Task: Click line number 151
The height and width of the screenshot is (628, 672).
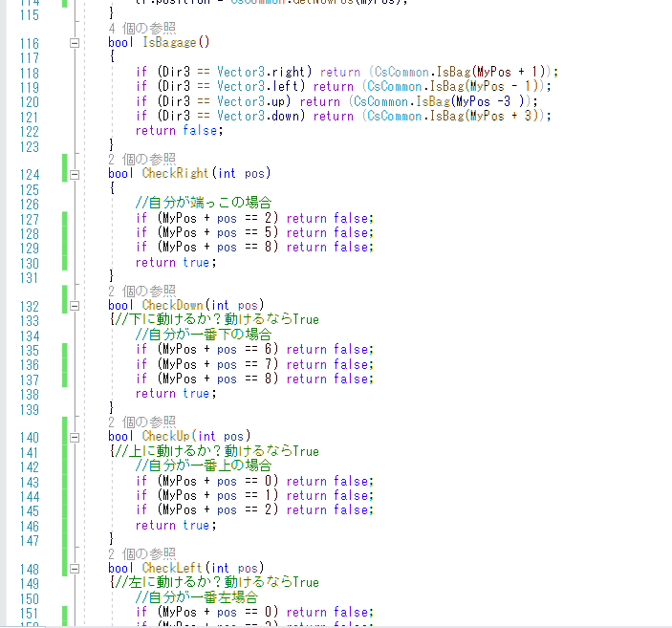Action: click(30, 614)
